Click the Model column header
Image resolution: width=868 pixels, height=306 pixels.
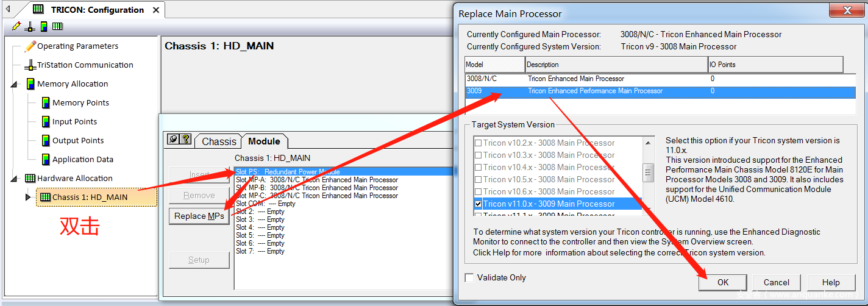pos(494,64)
